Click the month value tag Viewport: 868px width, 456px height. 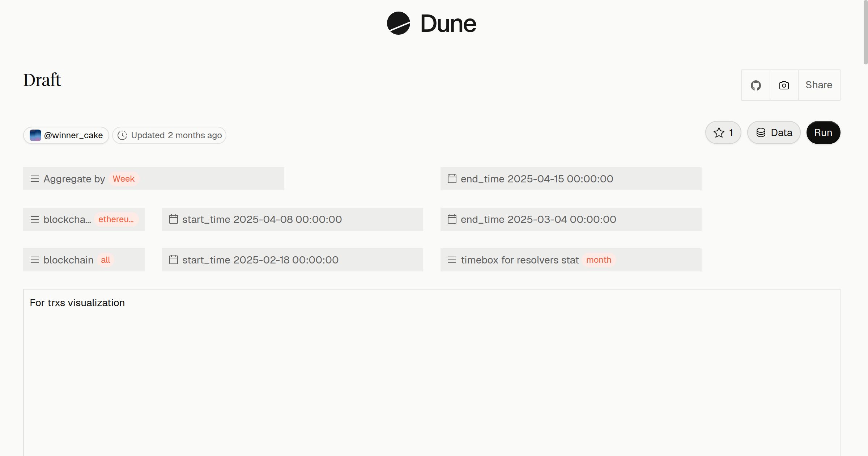(x=599, y=260)
